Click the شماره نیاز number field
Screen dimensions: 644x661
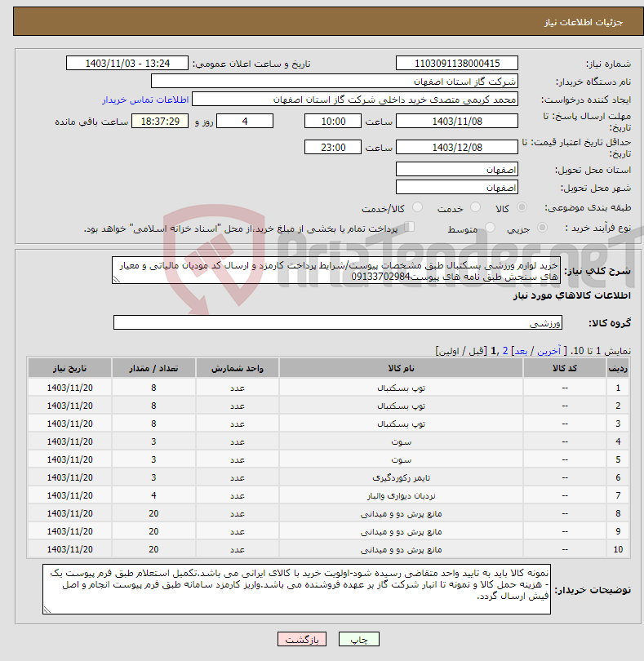(457, 63)
